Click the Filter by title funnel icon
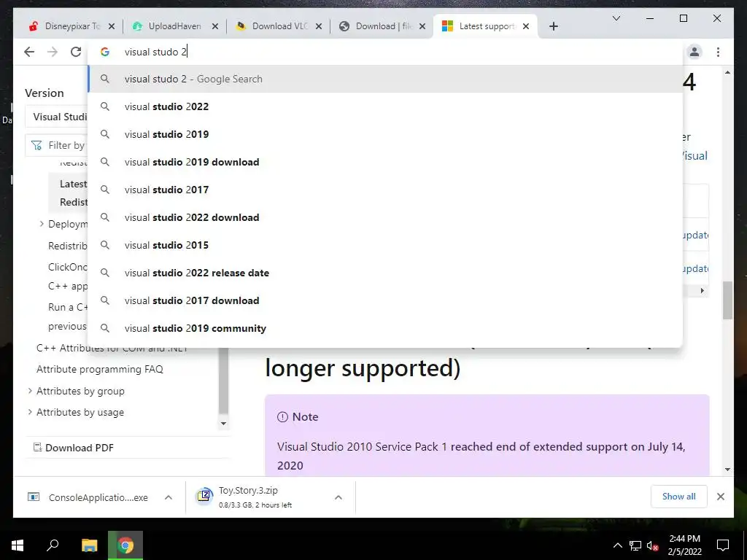Image resolution: width=747 pixels, height=560 pixels. 36,145
